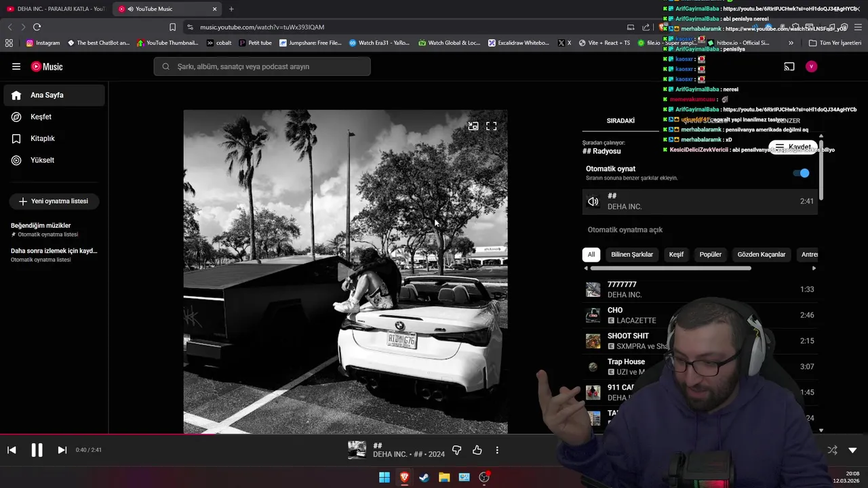The image size is (868, 488).
Task: Open Beğendiğim müzikler playlist
Action: [54, 229]
